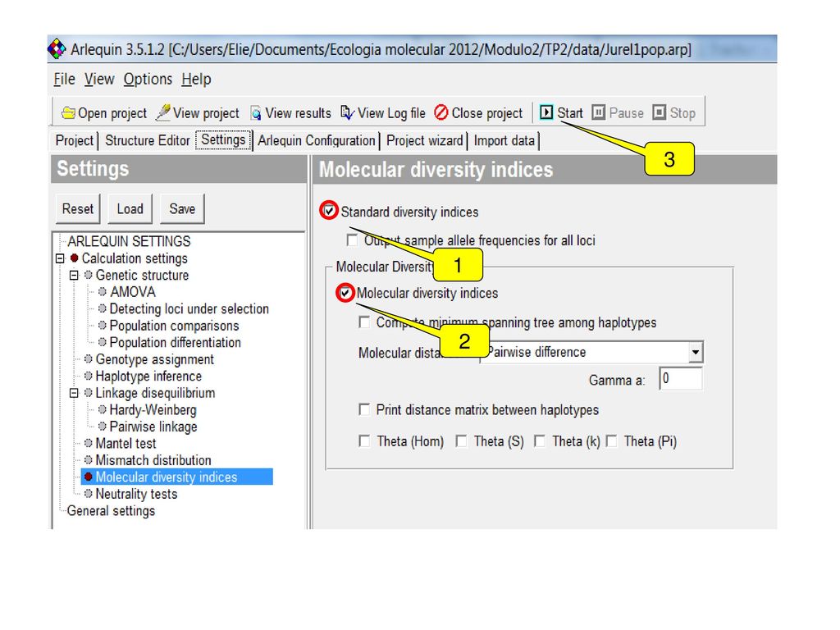Click the View results magnifier icon
This screenshot has width=840, height=630.
click(257, 113)
